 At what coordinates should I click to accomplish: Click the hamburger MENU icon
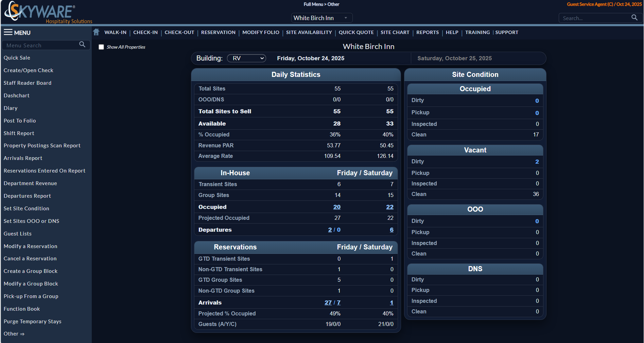click(x=8, y=32)
